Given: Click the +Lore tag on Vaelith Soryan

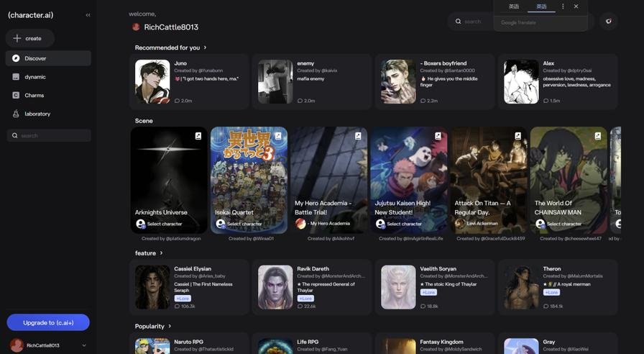Looking at the screenshot, I should [x=428, y=292].
